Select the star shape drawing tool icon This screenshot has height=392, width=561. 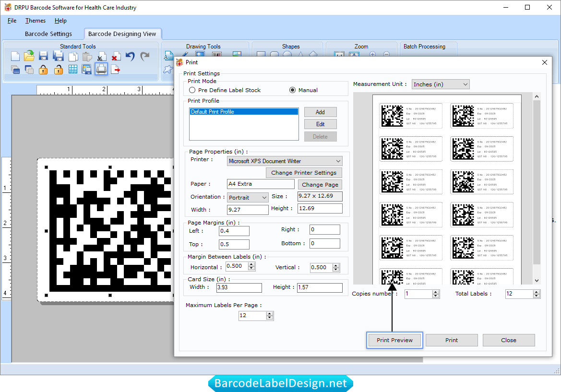click(x=168, y=70)
